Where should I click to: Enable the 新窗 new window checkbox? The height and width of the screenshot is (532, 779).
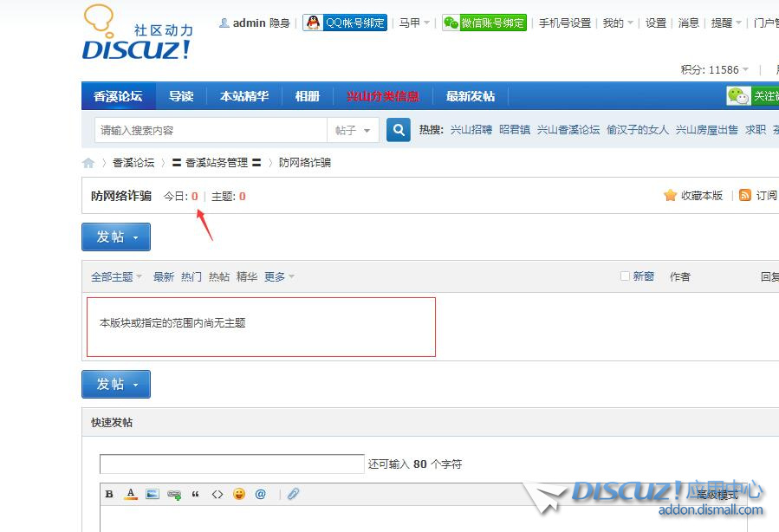(x=625, y=276)
